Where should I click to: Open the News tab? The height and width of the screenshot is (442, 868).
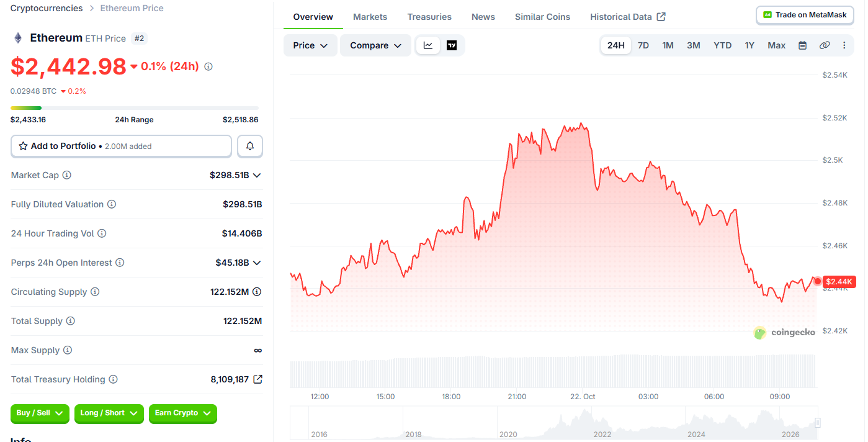(x=483, y=17)
